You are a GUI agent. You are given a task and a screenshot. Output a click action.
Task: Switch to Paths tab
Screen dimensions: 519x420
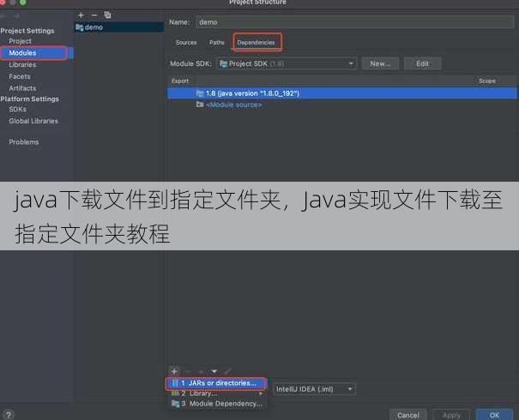217,43
